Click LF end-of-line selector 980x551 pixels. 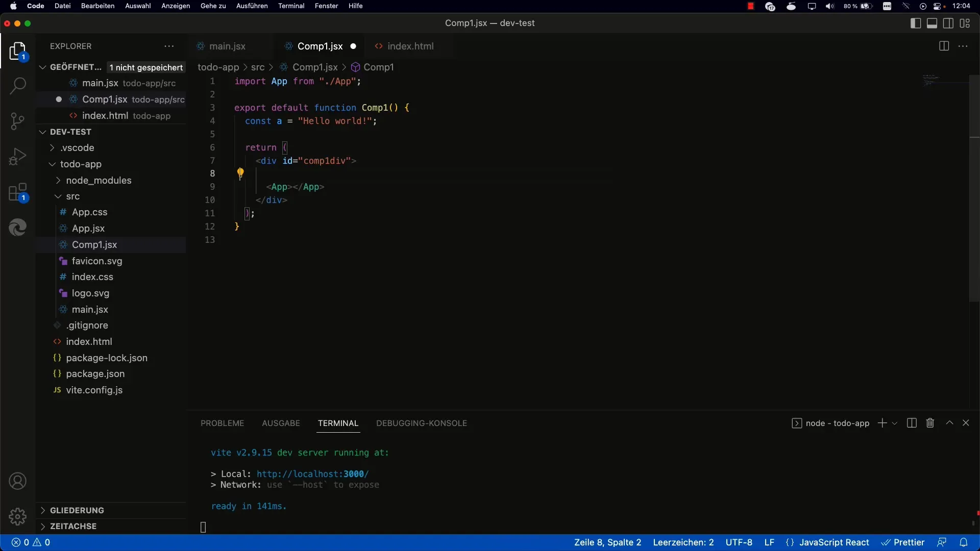coord(769,542)
